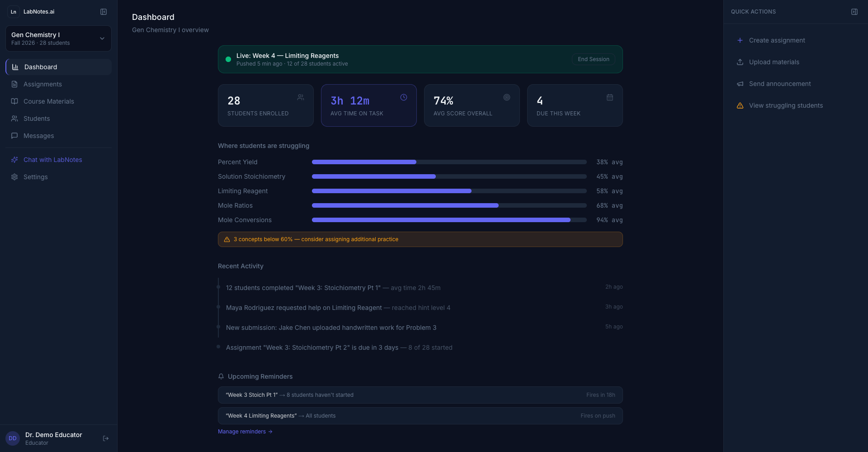Open Settings via the gear icon
Image resolution: width=868 pixels, height=452 pixels.
tap(15, 177)
